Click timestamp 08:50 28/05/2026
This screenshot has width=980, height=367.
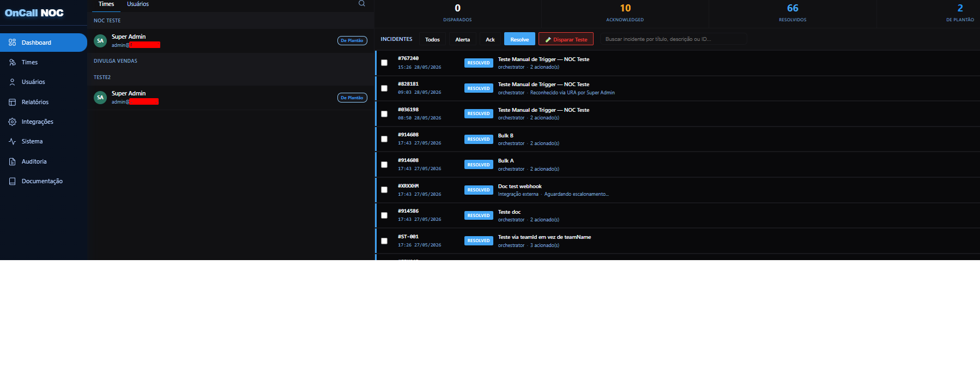(420, 118)
